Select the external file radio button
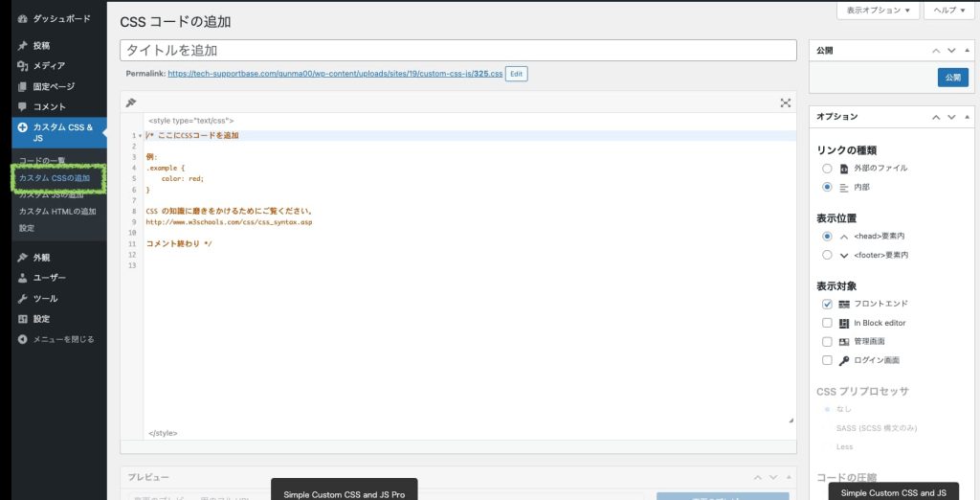 coord(827,168)
